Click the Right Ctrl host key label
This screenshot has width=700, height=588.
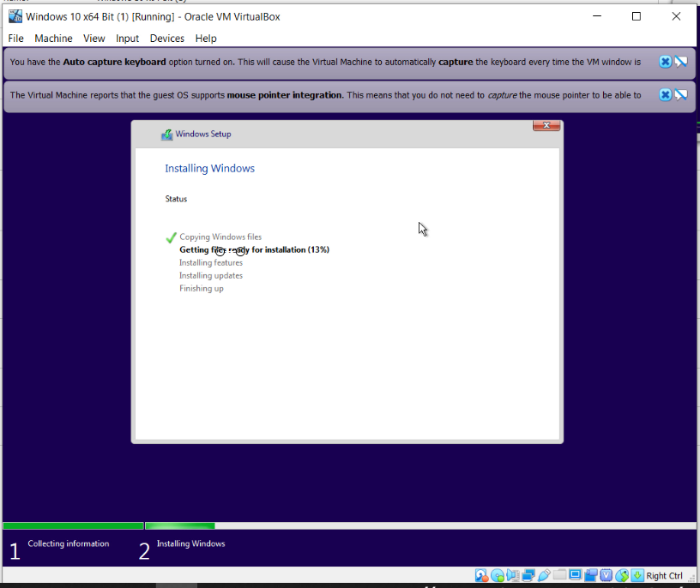(x=664, y=576)
